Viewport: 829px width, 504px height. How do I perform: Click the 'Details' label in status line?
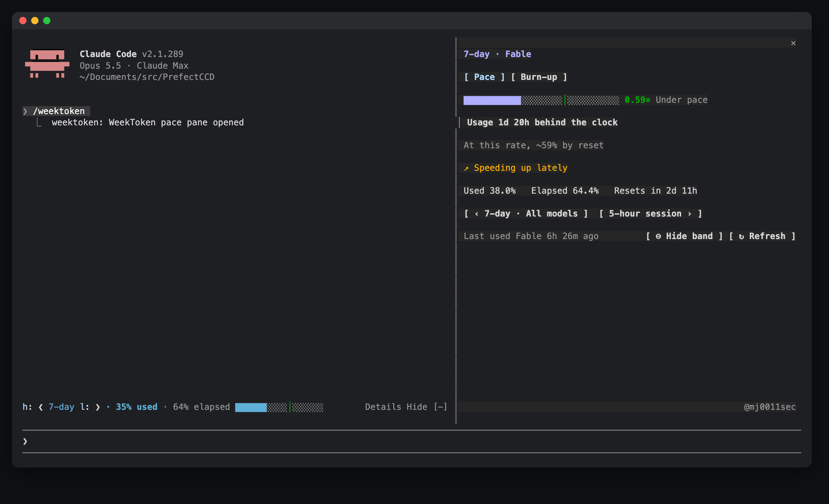pyautogui.click(x=383, y=407)
